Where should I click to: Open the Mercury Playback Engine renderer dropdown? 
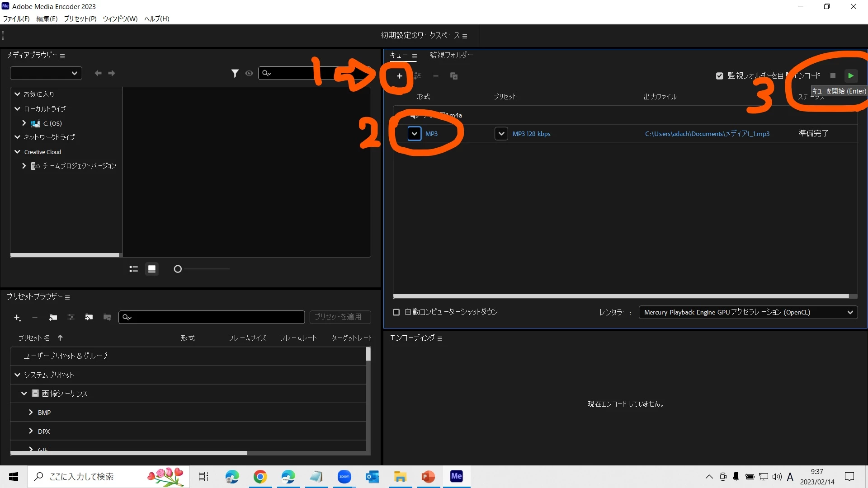[x=748, y=312]
